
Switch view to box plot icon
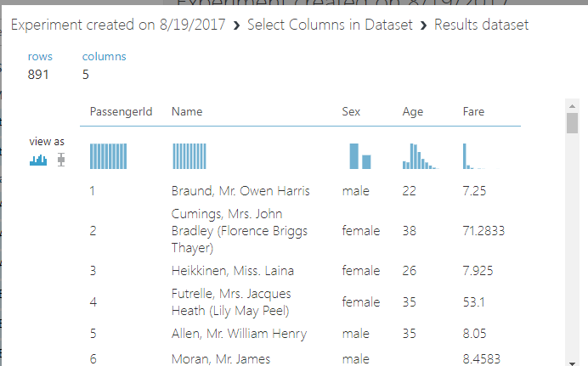click(x=60, y=160)
